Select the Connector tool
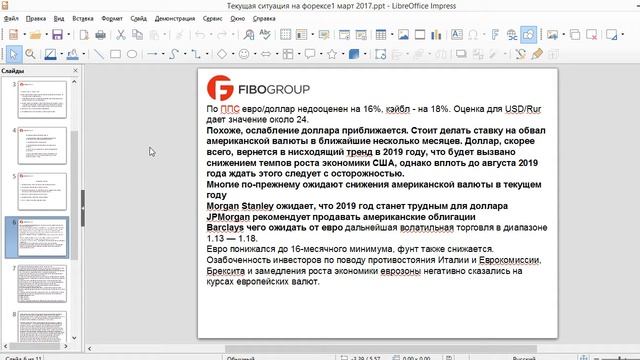This screenshot has height=360, width=640. [x=196, y=54]
